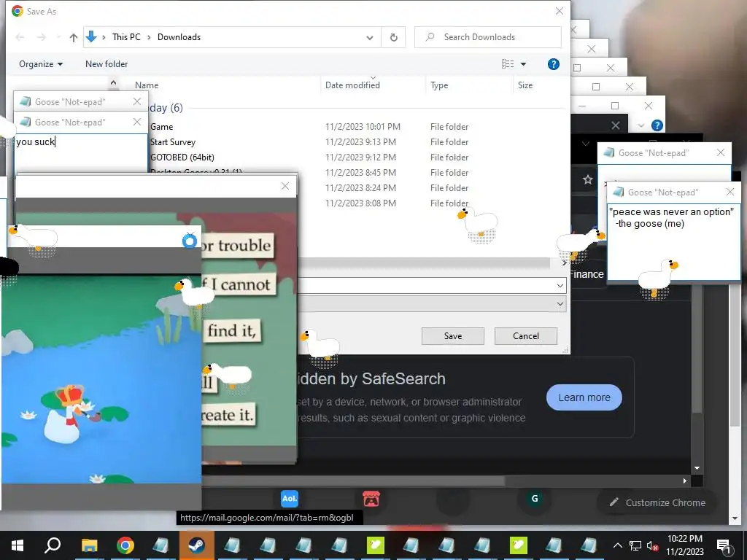Click the Learn more button in Chrome
Image resolution: width=747 pixels, height=560 pixels.
(x=584, y=397)
